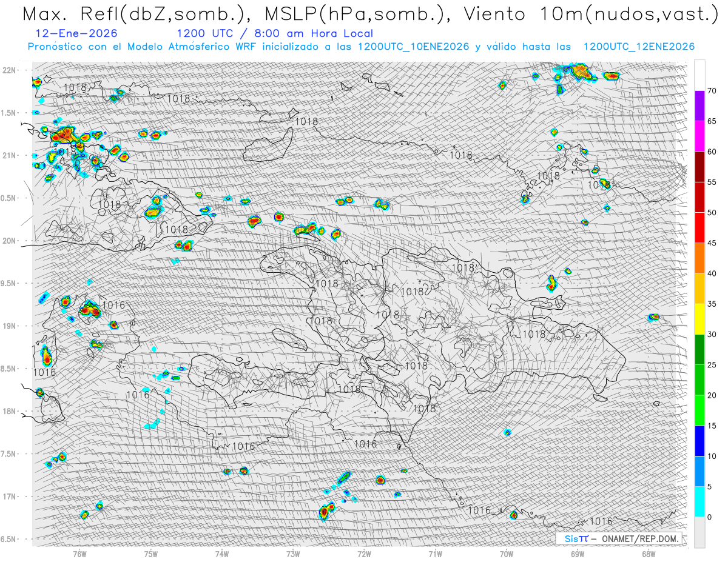This screenshot has width=728, height=562.
Task: Click the colorbar value '20'
Action: (712, 395)
